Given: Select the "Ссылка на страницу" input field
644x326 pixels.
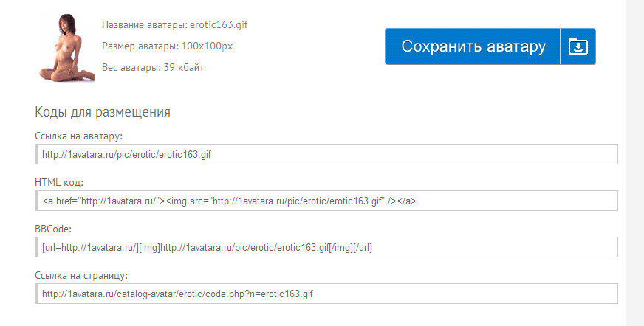Looking at the screenshot, I should [x=326, y=294].
